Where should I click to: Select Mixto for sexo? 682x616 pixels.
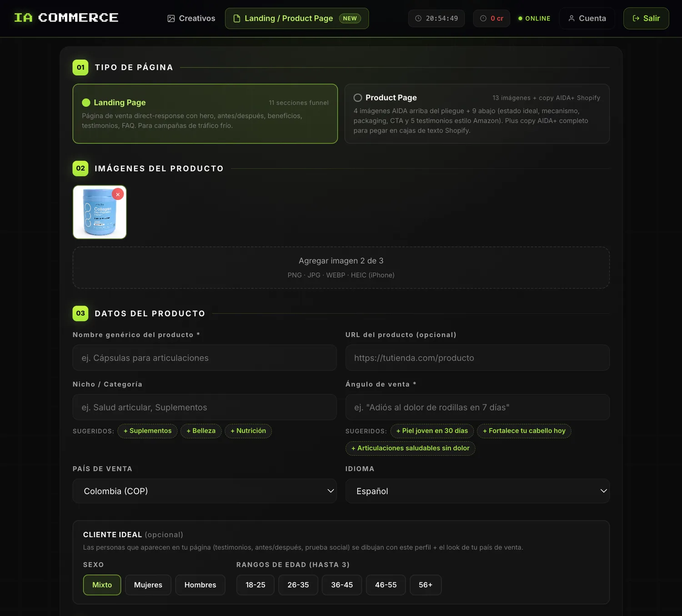pos(102,585)
